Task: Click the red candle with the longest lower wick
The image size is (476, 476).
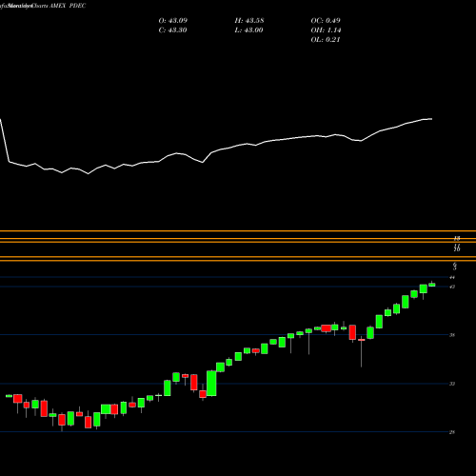Action: (362, 340)
